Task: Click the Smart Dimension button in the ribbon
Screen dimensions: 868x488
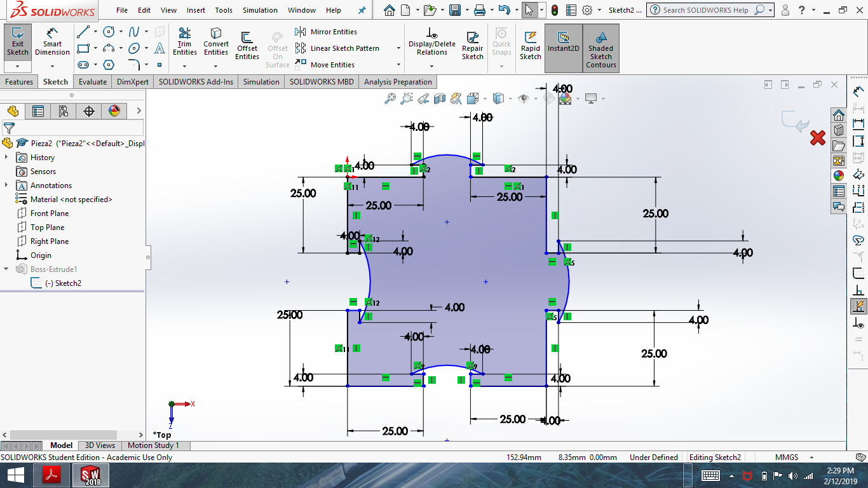Action: (53, 41)
